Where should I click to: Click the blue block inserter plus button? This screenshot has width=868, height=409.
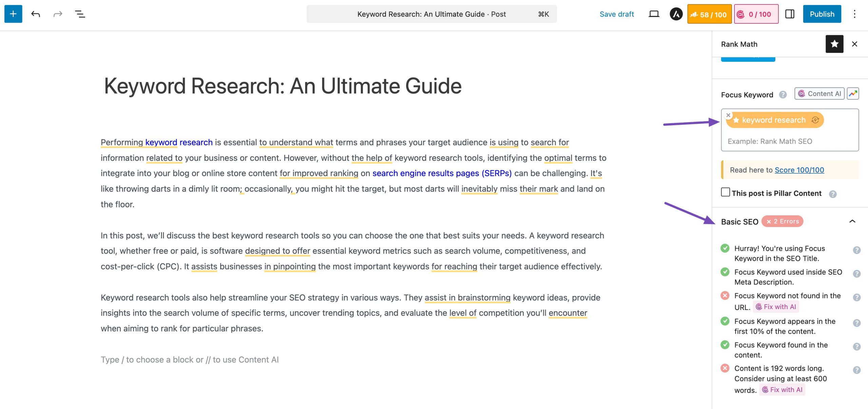click(13, 14)
